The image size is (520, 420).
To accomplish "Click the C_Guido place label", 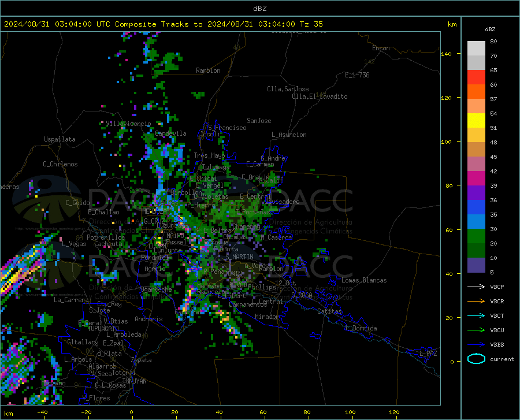I will (x=77, y=203).
